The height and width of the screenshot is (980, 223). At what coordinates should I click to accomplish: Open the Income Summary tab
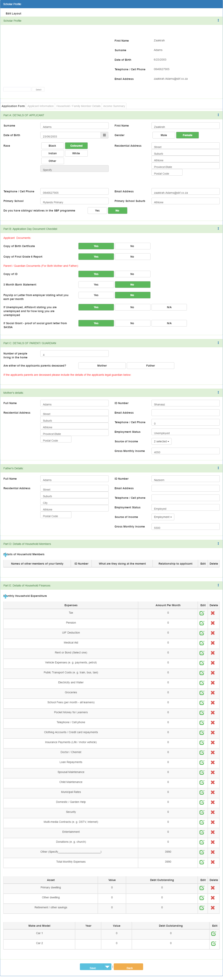point(114,106)
